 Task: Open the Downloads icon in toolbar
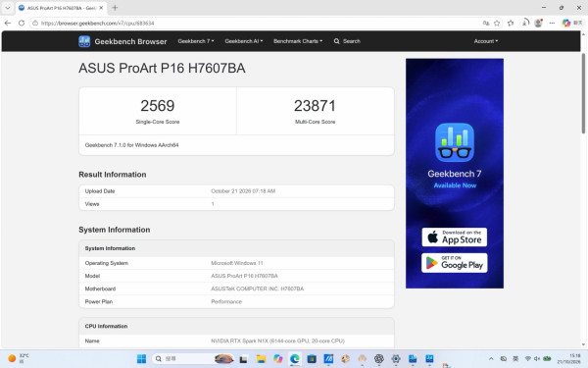click(525, 23)
